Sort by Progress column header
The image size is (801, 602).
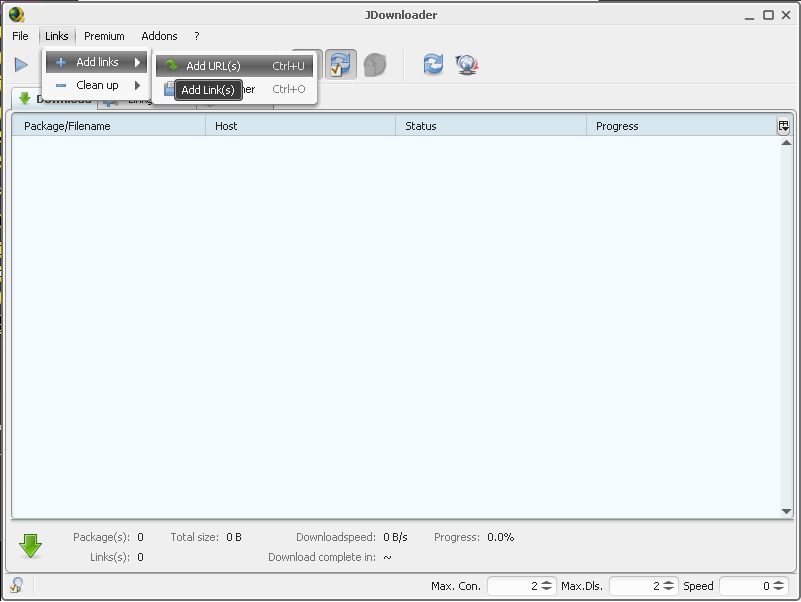click(681, 126)
